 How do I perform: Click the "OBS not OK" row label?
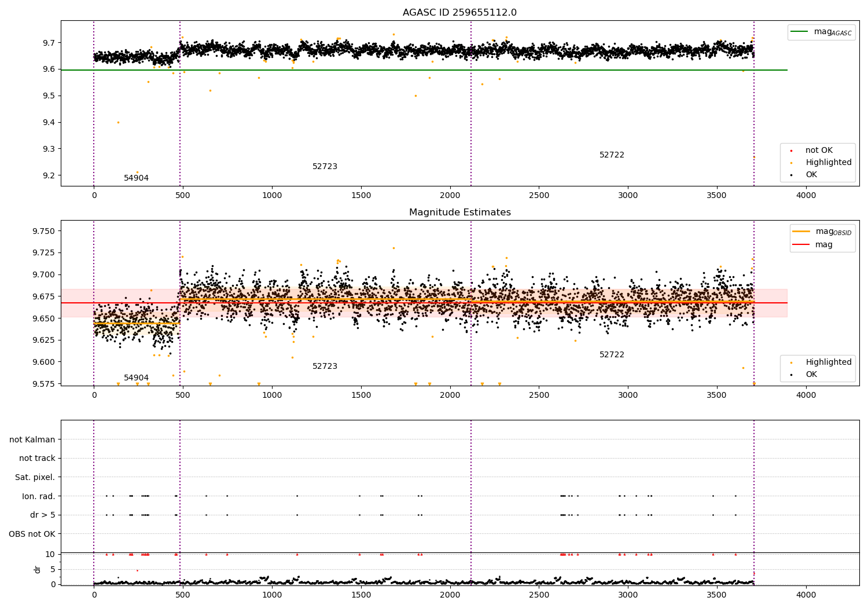click(x=32, y=534)
